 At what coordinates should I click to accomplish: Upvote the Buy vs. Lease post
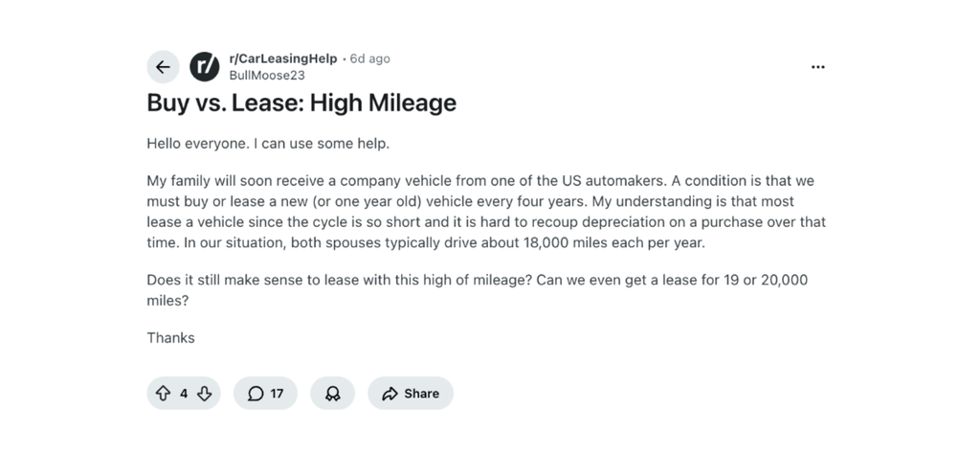click(x=163, y=393)
